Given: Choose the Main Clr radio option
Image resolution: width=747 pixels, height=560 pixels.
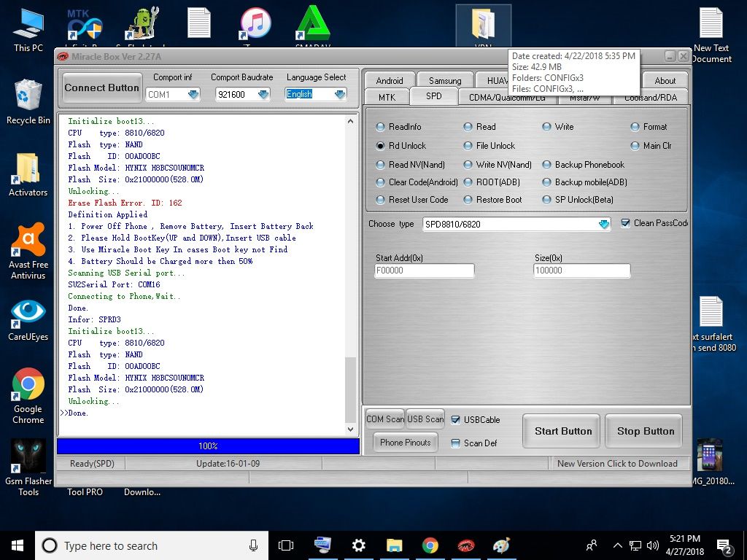Looking at the screenshot, I should (635, 146).
